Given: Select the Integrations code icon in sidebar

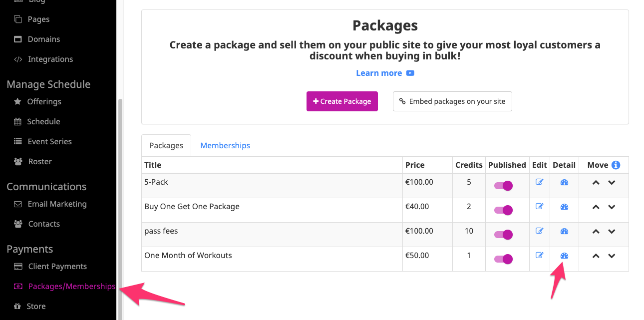Looking at the screenshot, I should coord(17,59).
